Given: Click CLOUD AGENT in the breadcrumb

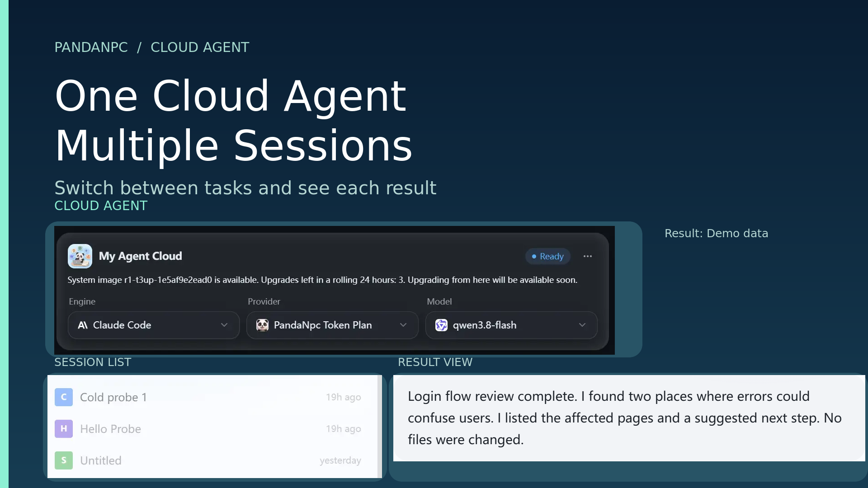Looking at the screenshot, I should 200,47.
